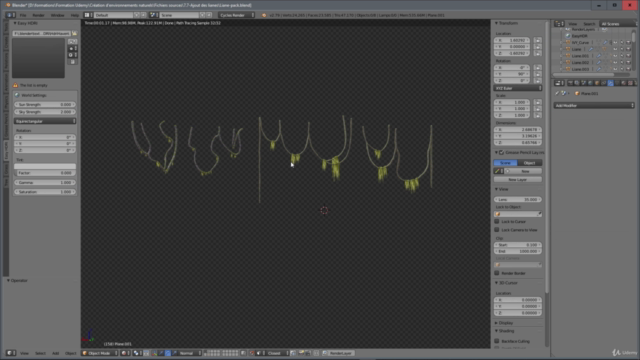This screenshot has height=360, width=640.
Task: Open the Window menu
Action: point(58,15)
